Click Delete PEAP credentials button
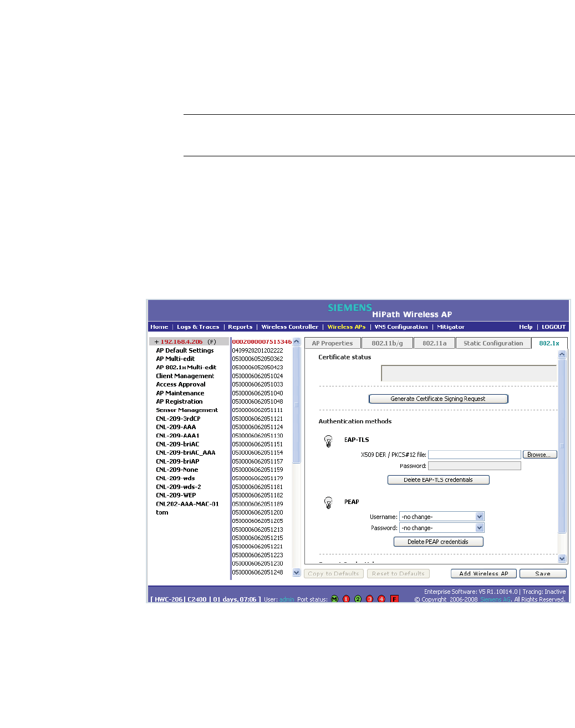The height and width of the screenshot is (728, 575). point(438,542)
